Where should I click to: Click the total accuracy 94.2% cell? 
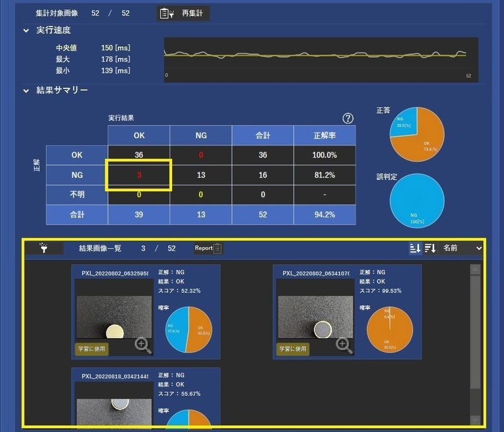[324, 214]
